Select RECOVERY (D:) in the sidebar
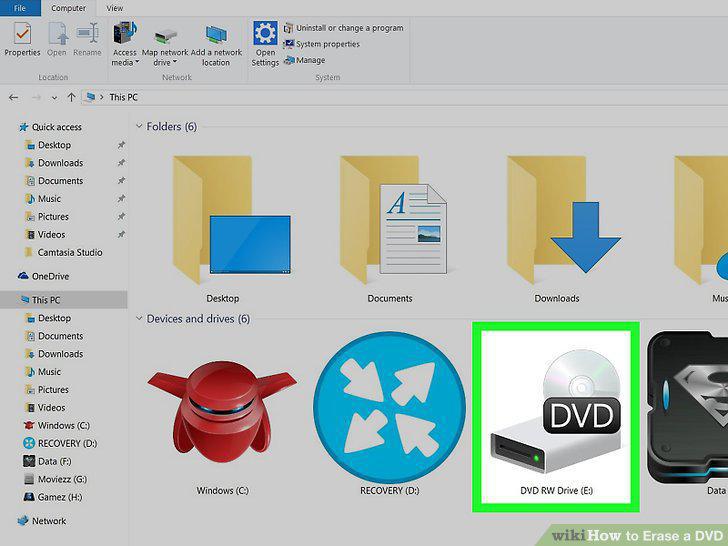 click(60, 443)
